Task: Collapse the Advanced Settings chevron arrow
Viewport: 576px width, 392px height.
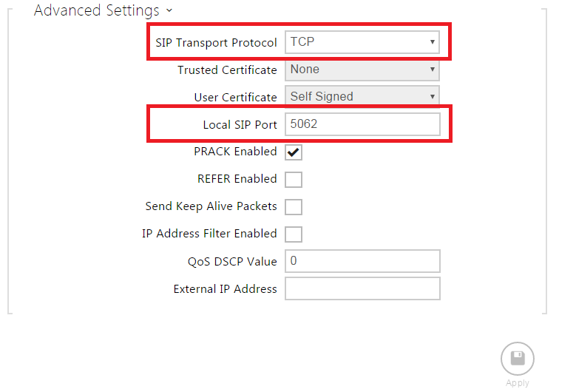Action: click(169, 11)
